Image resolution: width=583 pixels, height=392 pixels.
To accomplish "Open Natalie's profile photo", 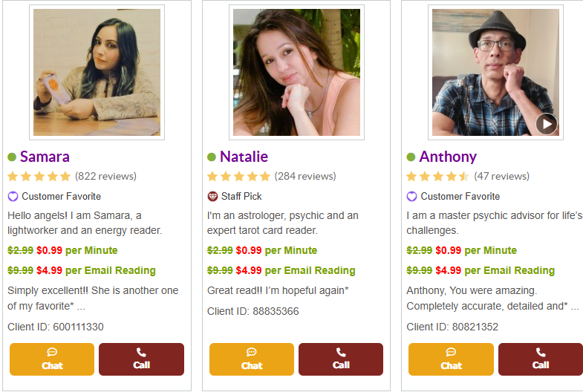I will (x=296, y=72).
